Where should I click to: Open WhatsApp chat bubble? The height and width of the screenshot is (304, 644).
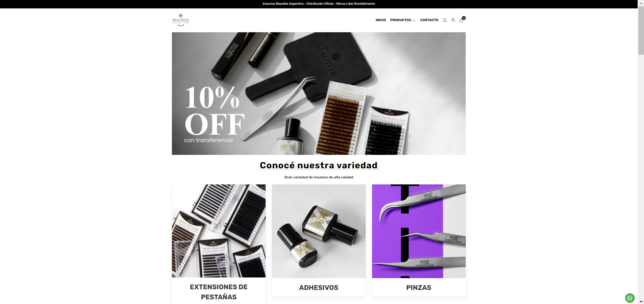coord(630,298)
